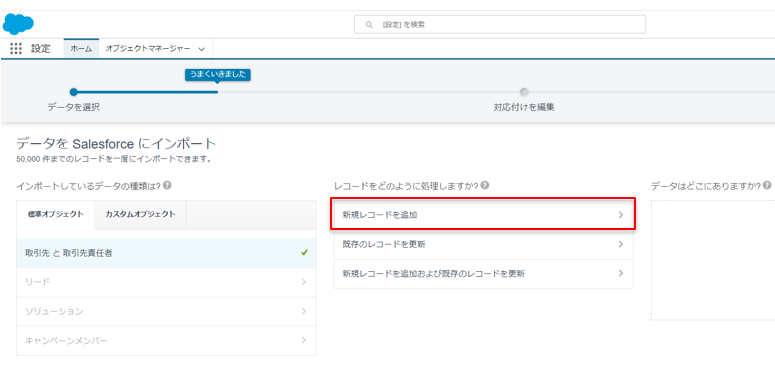Click the うまくいきました tooltip badge
The width and height of the screenshot is (775, 370).
coord(218,75)
